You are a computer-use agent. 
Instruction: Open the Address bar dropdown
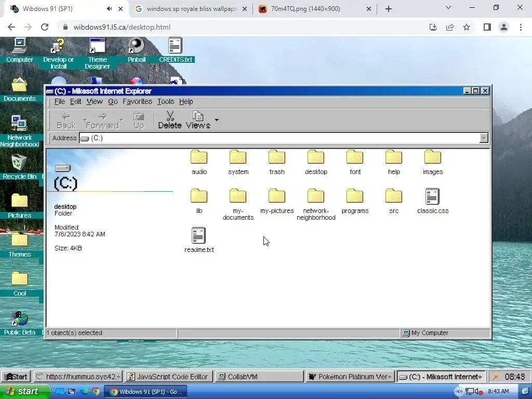pos(484,138)
